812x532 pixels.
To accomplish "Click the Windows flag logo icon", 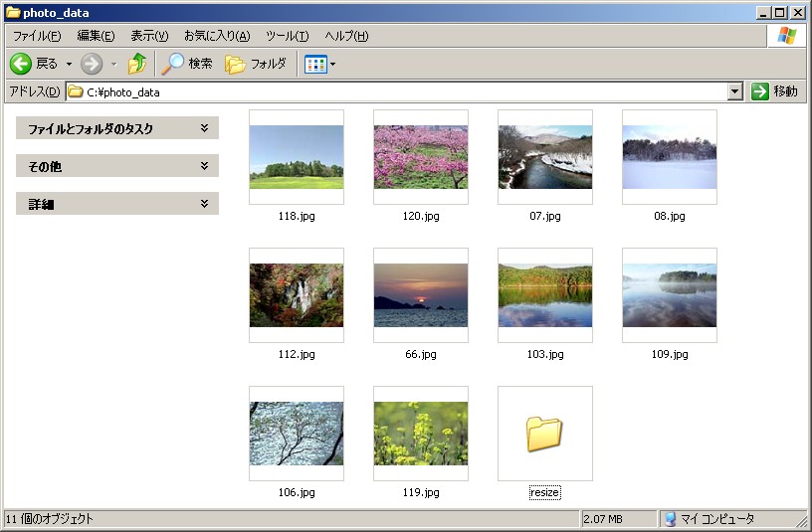I will [x=786, y=36].
